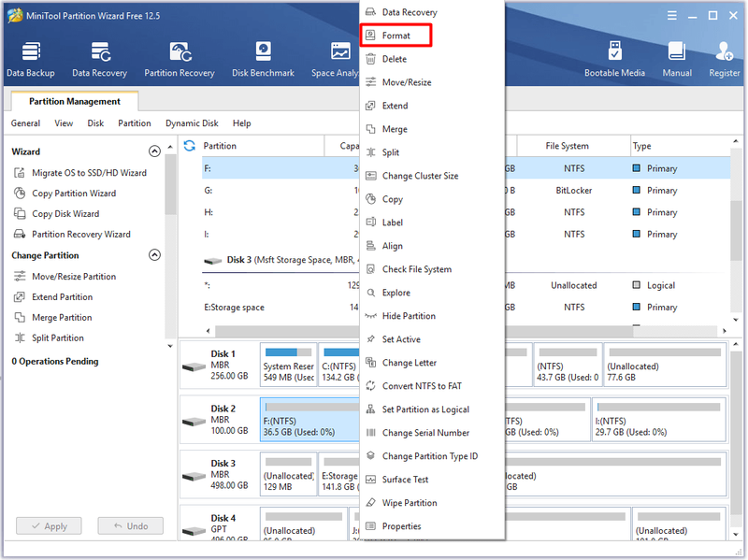This screenshot has width=748, height=560.
Task: Open the Disk Benchmark tool
Action: (263, 59)
